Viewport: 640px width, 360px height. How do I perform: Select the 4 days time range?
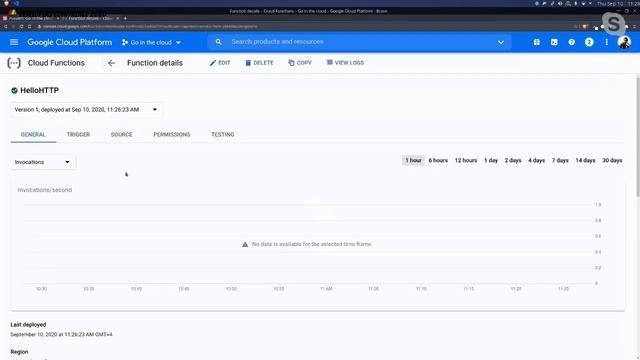(x=536, y=160)
